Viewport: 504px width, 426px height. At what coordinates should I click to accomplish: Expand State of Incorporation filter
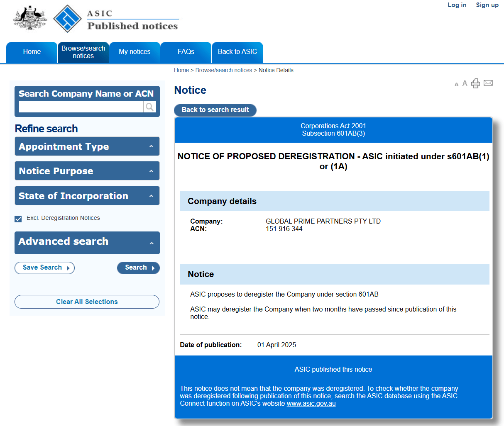coord(87,196)
